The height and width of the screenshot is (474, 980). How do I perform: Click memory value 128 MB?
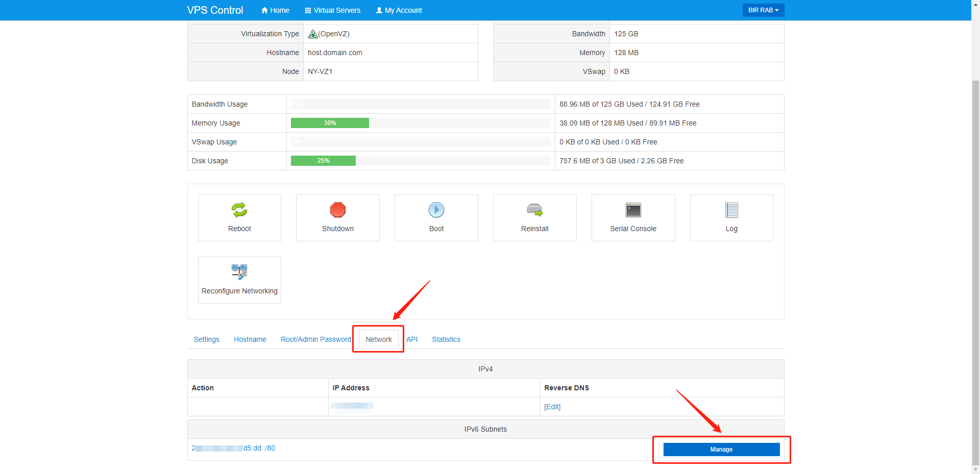(x=626, y=53)
